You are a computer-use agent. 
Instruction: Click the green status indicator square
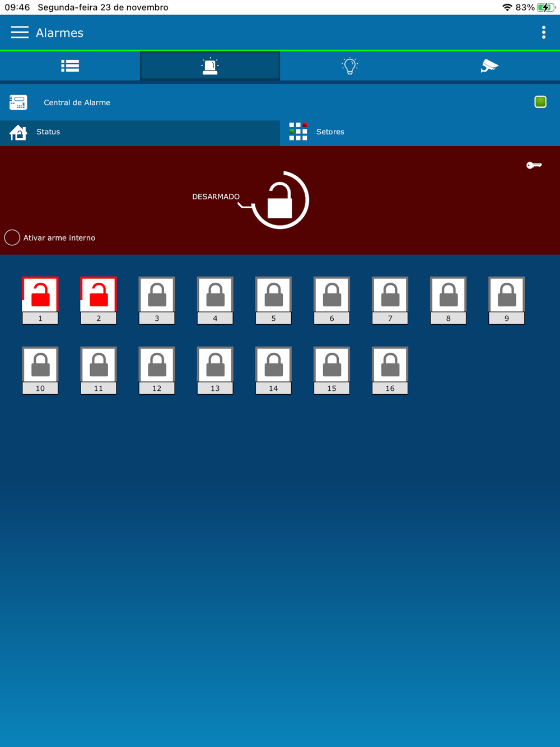[x=540, y=102]
